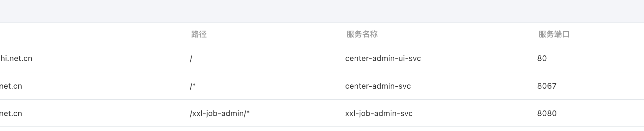Click the port 8080 cell
This screenshot has height=131, width=644.
pos(547,113)
